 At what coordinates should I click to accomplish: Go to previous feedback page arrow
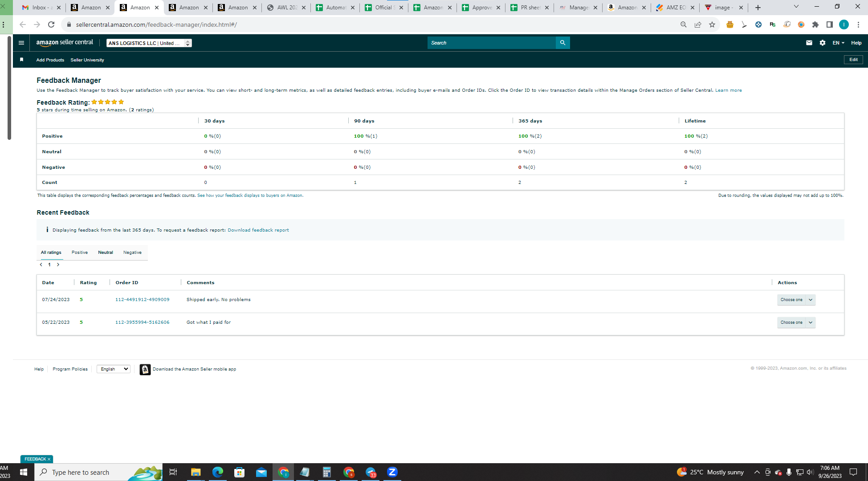pos(41,265)
